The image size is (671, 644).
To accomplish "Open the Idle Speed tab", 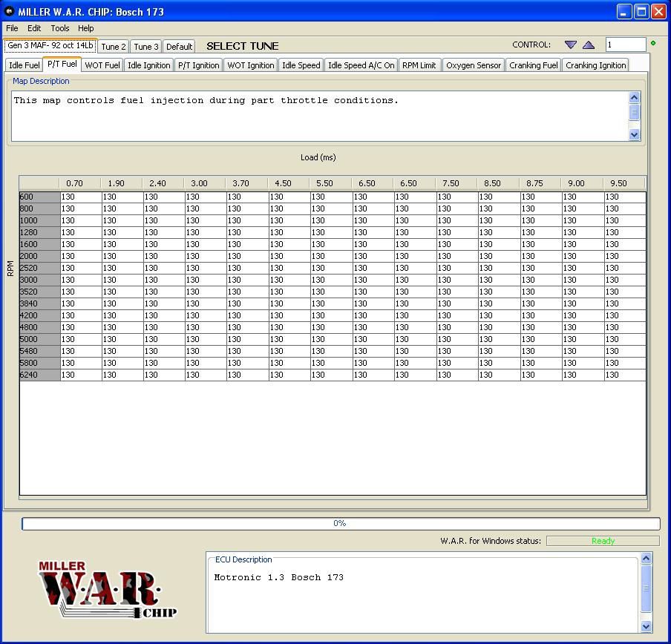I will [x=301, y=65].
